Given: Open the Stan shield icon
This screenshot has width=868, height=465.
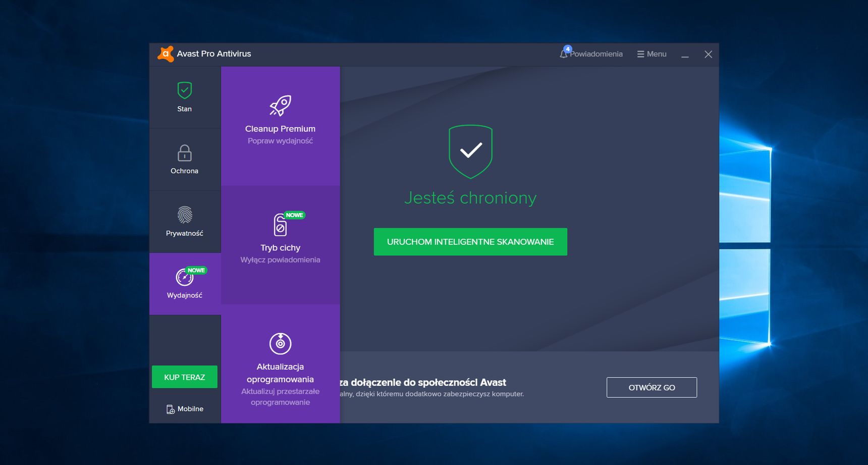Looking at the screenshot, I should (185, 90).
